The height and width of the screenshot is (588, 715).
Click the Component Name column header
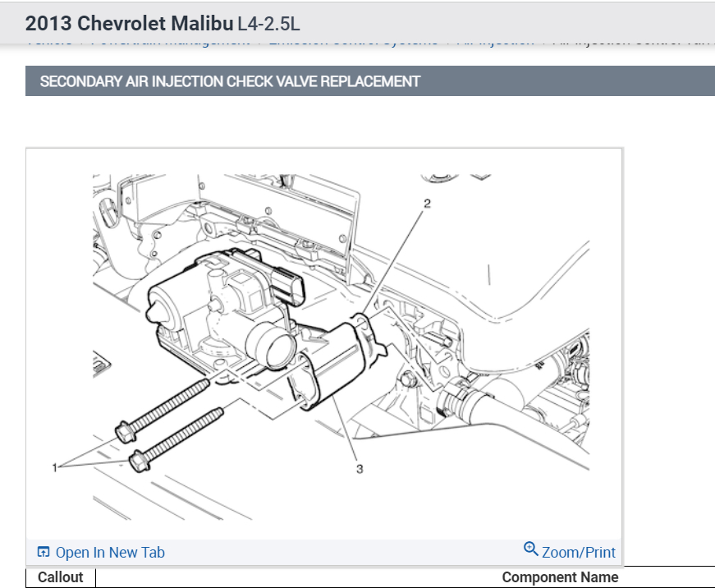[560, 577]
